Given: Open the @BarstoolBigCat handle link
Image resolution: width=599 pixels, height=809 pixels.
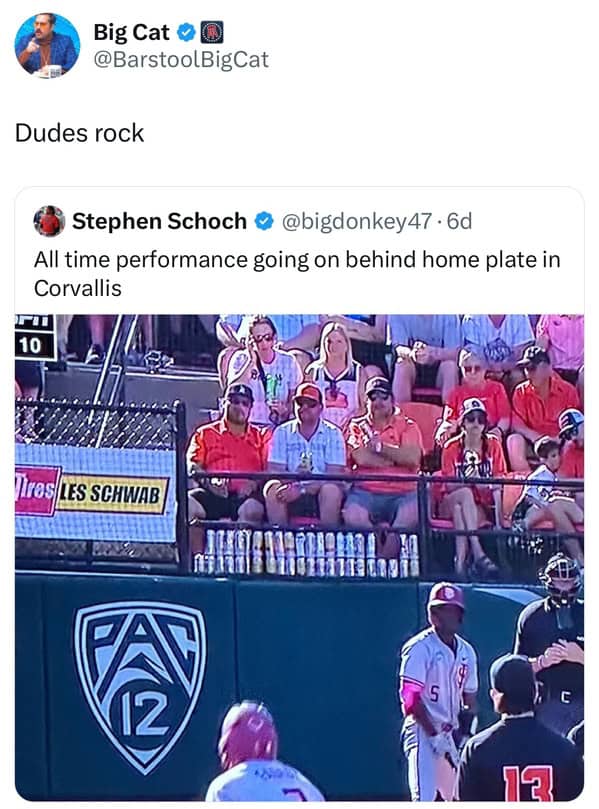Looking at the screenshot, I should [x=181, y=59].
